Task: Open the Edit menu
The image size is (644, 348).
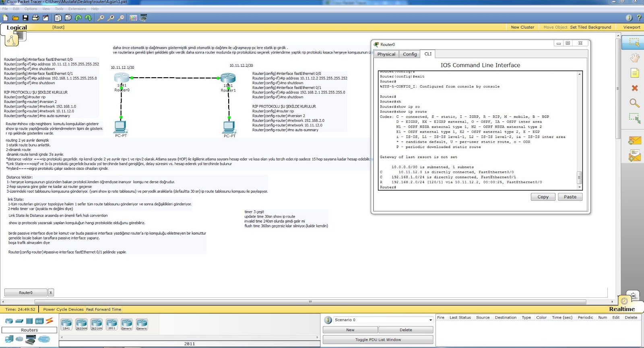Action: click(16, 9)
